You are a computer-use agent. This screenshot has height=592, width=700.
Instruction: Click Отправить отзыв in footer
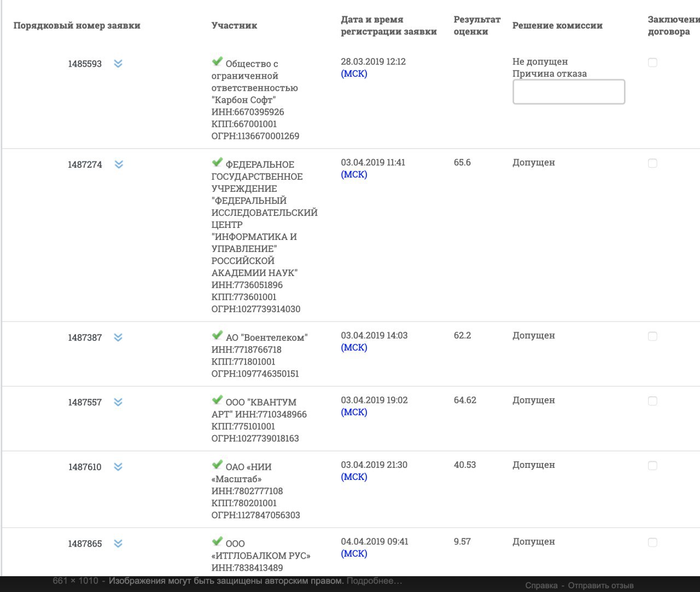(600, 585)
